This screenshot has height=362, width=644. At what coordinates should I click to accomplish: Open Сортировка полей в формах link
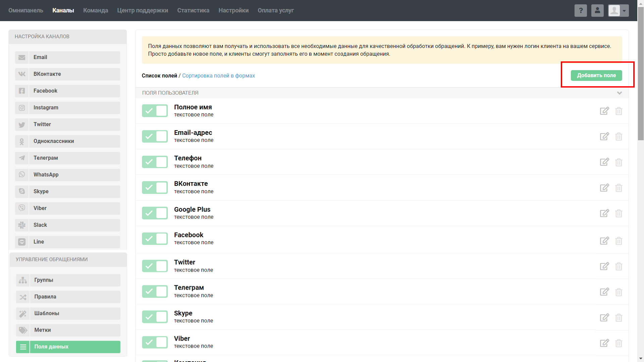tap(218, 76)
